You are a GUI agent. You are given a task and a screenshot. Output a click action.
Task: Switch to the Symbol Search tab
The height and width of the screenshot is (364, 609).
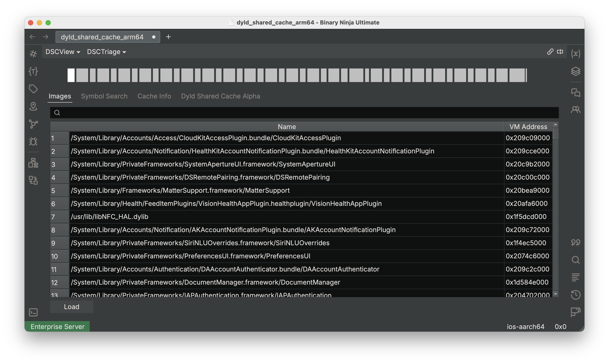pos(104,96)
